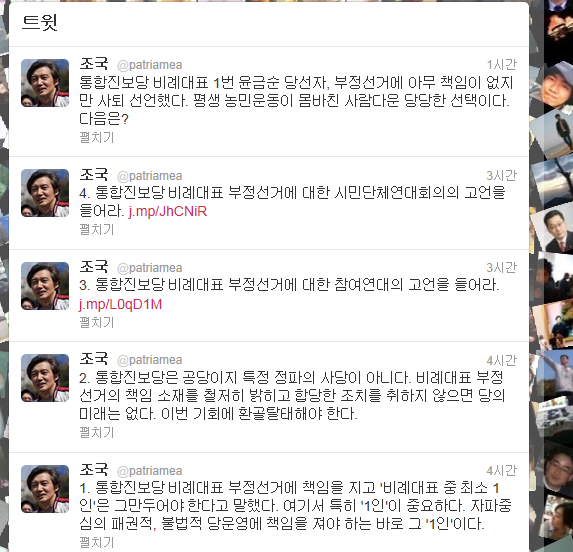Expand the tweet ending 환골탈태해야 한다

[97, 433]
